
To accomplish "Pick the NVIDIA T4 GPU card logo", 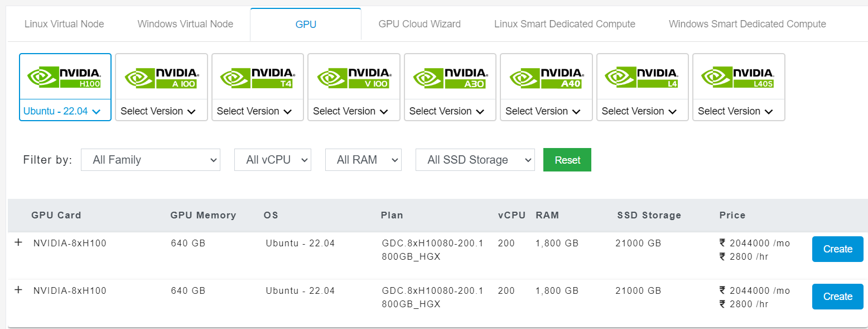I will click(258, 77).
